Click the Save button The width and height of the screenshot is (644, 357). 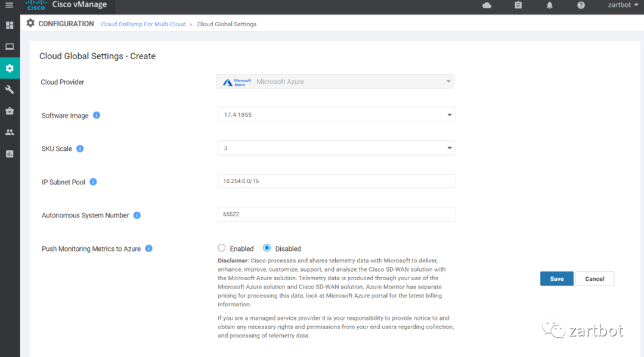(x=556, y=279)
